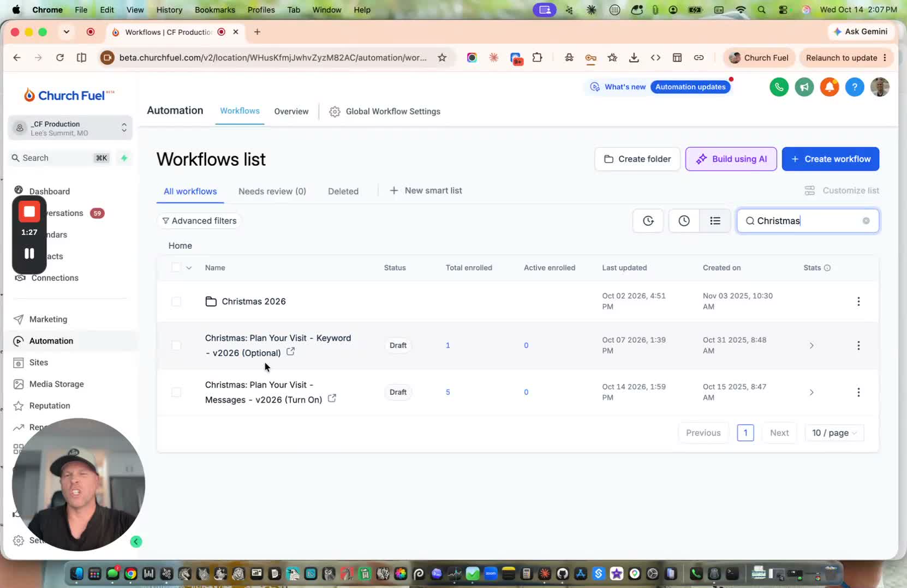The image size is (907, 588).
Task: Expand stats chevron for Messages v2026 row
Action: click(811, 393)
